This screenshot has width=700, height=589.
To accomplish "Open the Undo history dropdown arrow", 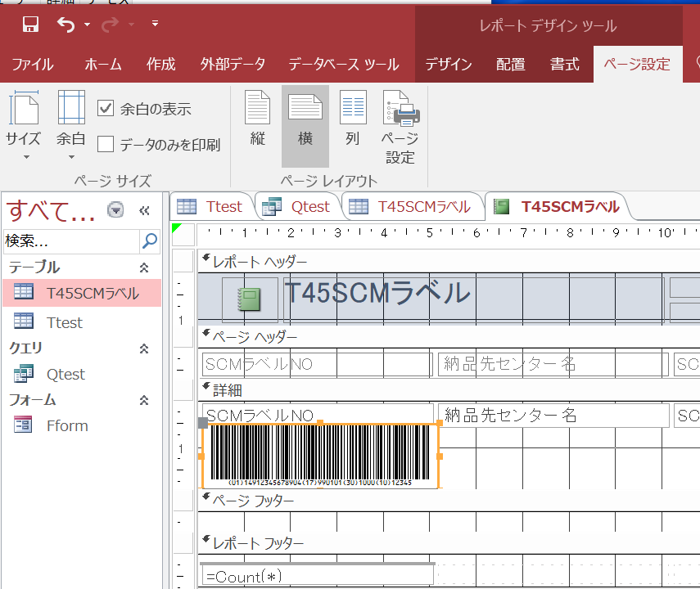I will point(87,25).
